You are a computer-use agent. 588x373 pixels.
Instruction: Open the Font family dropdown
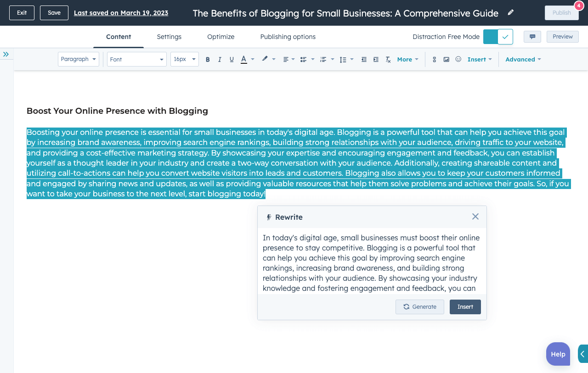pos(136,59)
